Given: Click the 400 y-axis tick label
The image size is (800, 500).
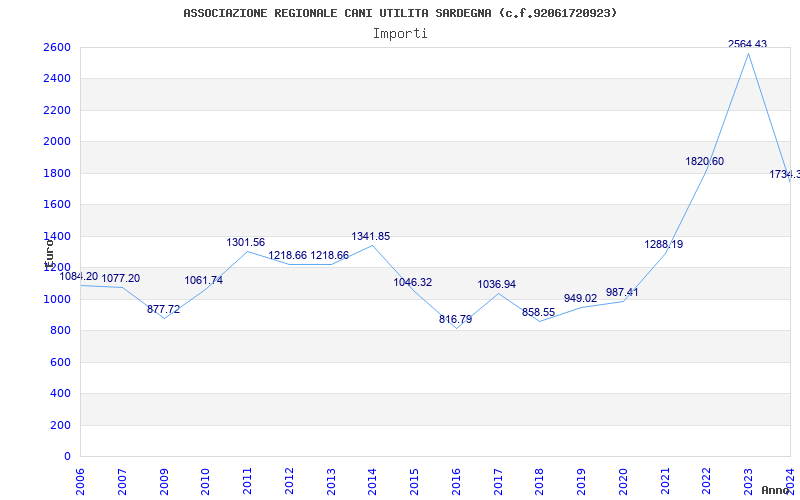Looking at the screenshot, I should [60, 394].
